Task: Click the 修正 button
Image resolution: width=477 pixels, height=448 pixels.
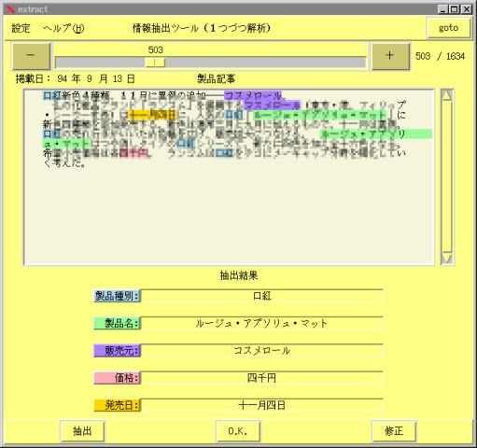Action: [x=394, y=431]
